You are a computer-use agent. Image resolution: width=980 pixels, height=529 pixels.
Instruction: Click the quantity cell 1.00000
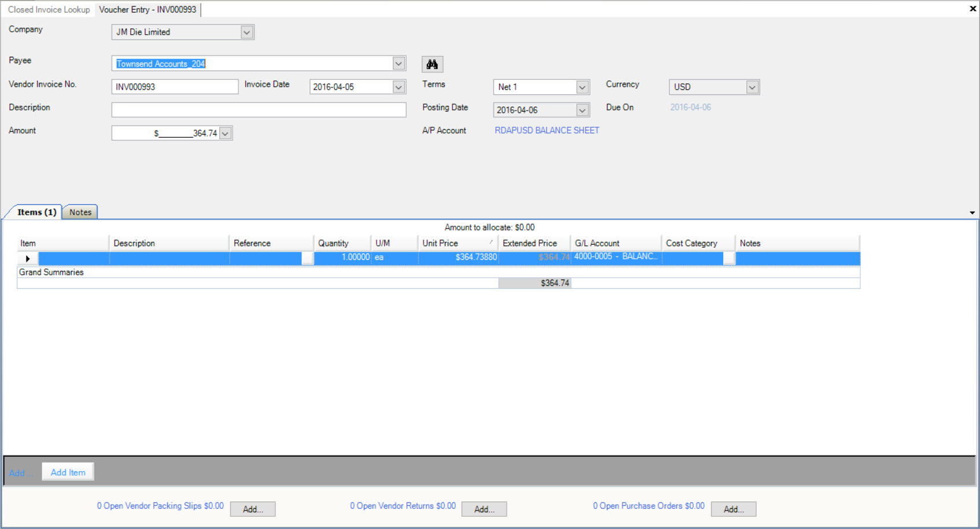tap(342, 258)
